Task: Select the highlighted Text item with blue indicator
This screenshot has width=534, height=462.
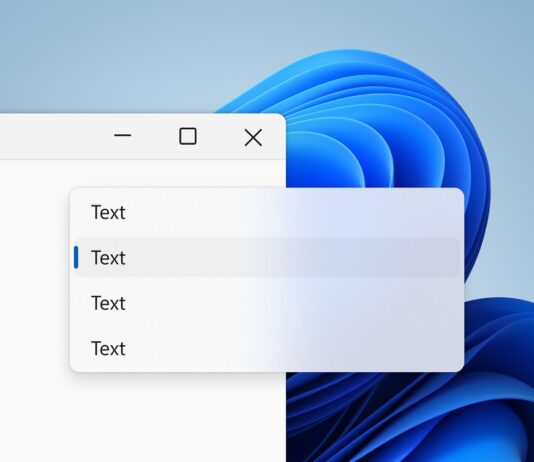Action: (267, 257)
